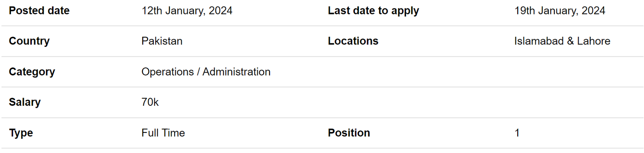Image resolution: width=644 pixels, height=153 pixels.
Task: Select Islamabad & Lahore locations text
Action: 562,41
